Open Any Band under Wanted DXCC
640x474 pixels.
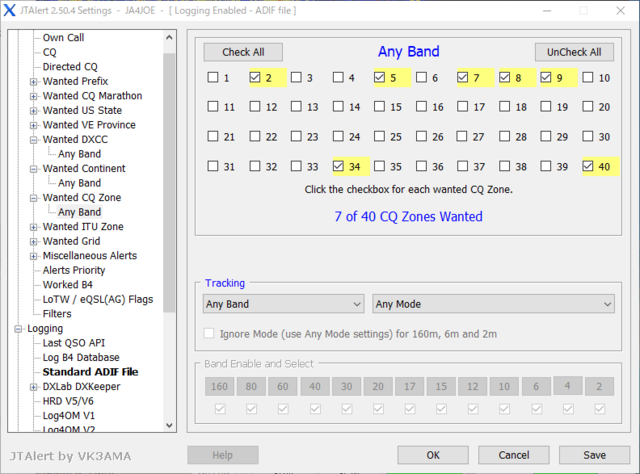80,154
